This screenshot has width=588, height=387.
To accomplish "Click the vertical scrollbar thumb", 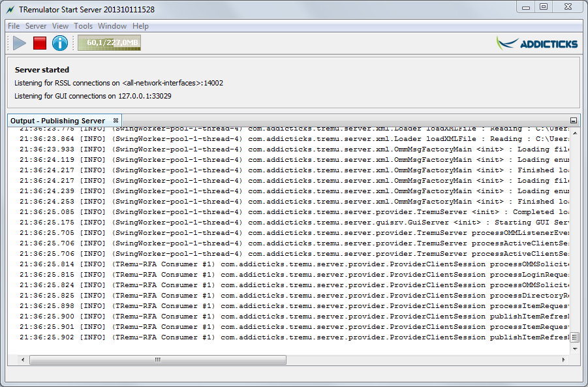I will [x=574, y=337].
